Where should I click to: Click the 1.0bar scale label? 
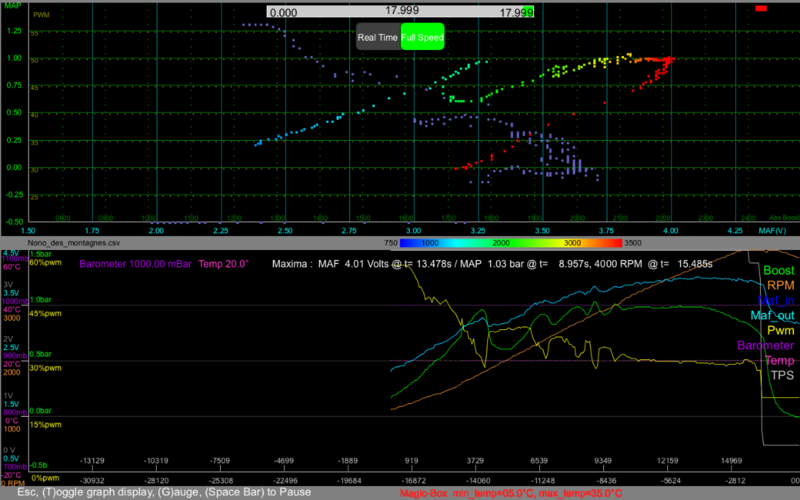coord(40,299)
